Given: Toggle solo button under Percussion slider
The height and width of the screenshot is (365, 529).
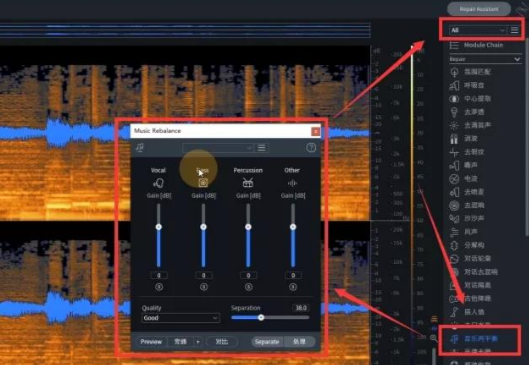Looking at the screenshot, I should 248,287.
